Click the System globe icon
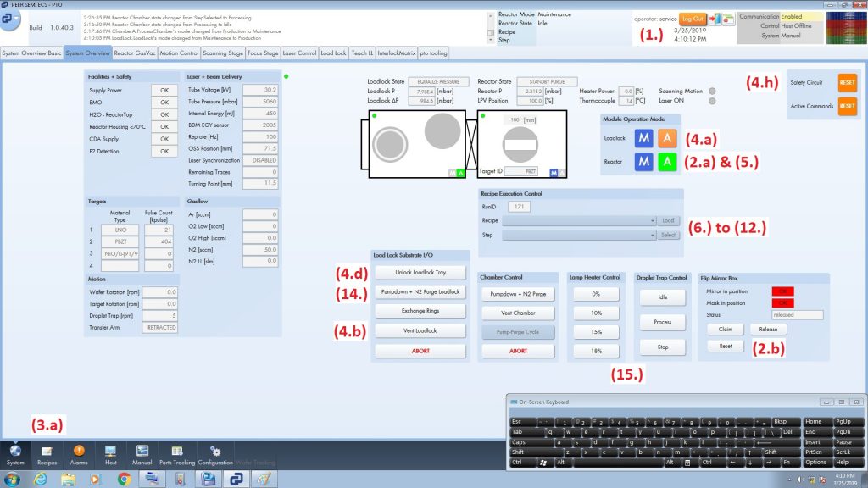The height and width of the screenshot is (488, 868). pyautogui.click(x=15, y=453)
